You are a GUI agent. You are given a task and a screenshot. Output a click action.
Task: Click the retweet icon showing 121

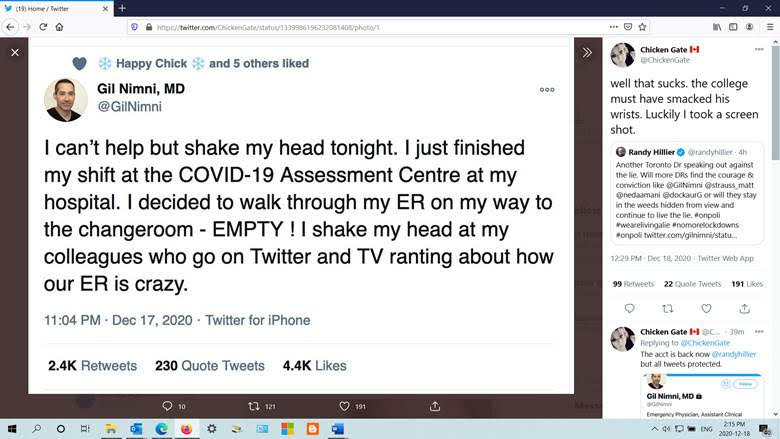pyautogui.click(x=255, y=406)
